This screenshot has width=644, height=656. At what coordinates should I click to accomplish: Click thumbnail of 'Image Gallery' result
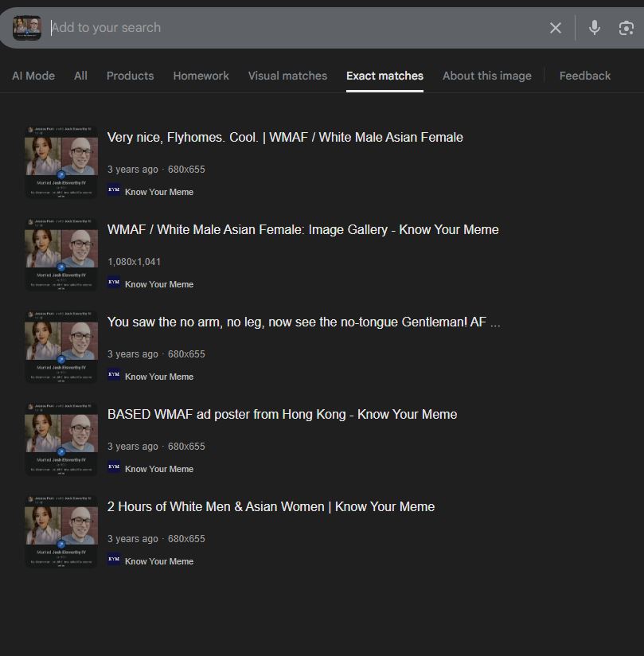pos(61,255)
